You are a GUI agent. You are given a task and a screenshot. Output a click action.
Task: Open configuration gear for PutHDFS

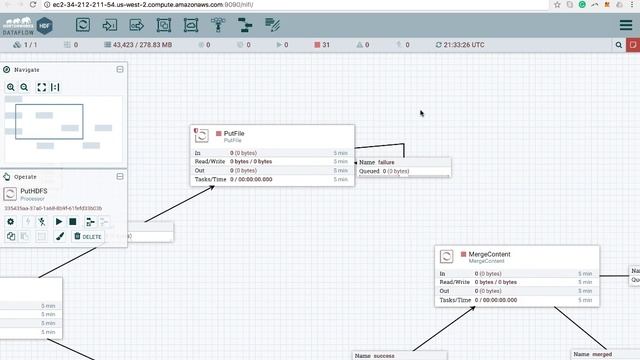click(x=11, y=221)
